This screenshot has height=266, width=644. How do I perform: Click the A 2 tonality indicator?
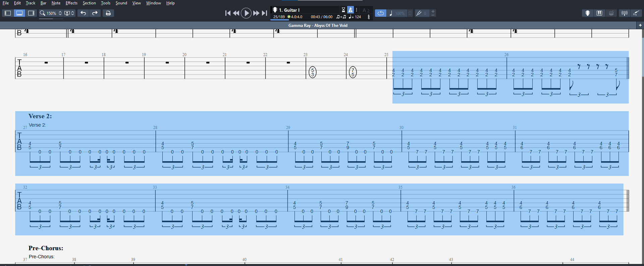[366, 10]
